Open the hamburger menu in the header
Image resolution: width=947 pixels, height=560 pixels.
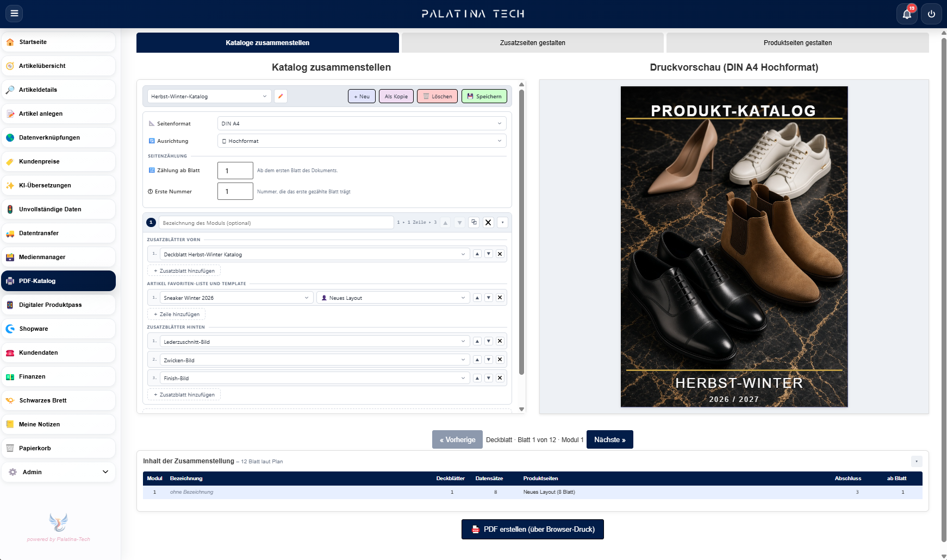click(x=14, y=14)
